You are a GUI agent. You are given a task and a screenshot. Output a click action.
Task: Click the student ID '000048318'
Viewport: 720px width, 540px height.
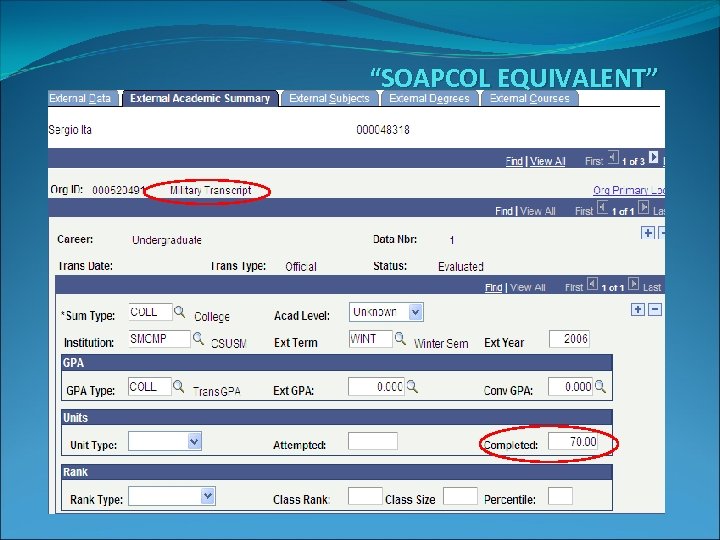382,130
